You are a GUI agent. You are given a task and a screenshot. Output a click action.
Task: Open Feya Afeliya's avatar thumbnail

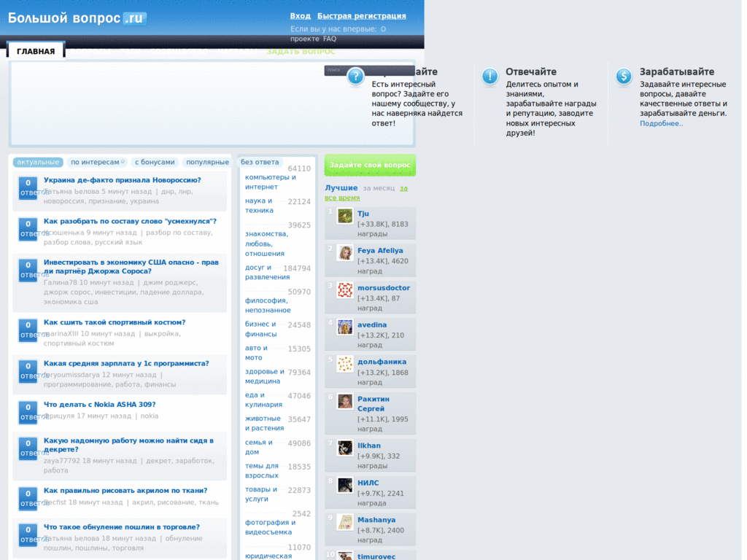tap(345, 253)
